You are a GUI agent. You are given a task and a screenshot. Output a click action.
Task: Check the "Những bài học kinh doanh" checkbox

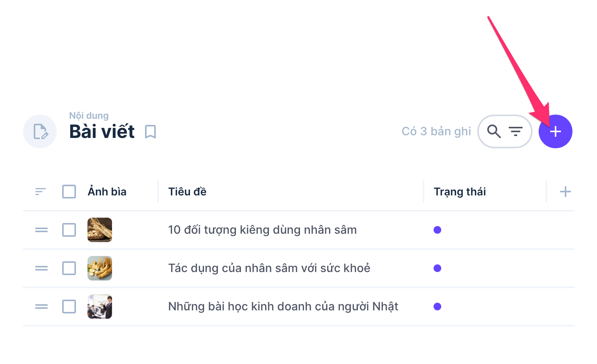point(69,307)
